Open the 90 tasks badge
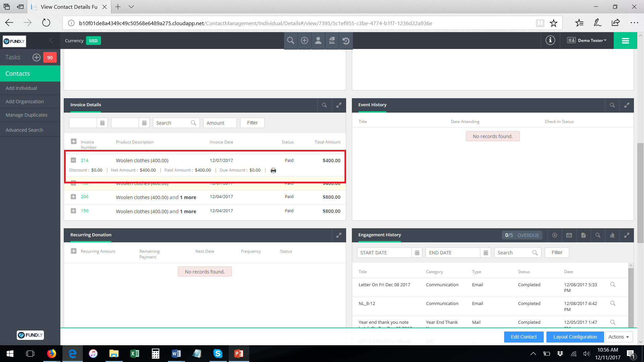644x362 pixels. click(50, 57)
